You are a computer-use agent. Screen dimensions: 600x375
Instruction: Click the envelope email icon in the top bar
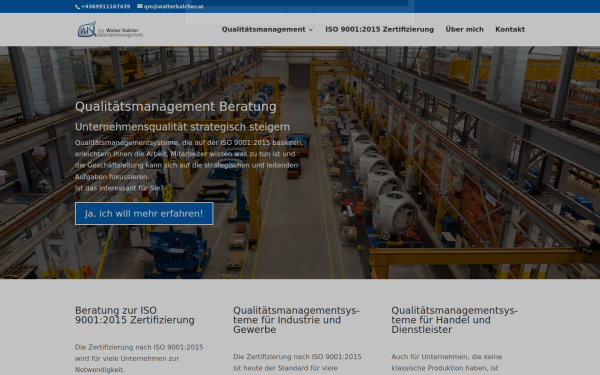(x=140, y=6)
